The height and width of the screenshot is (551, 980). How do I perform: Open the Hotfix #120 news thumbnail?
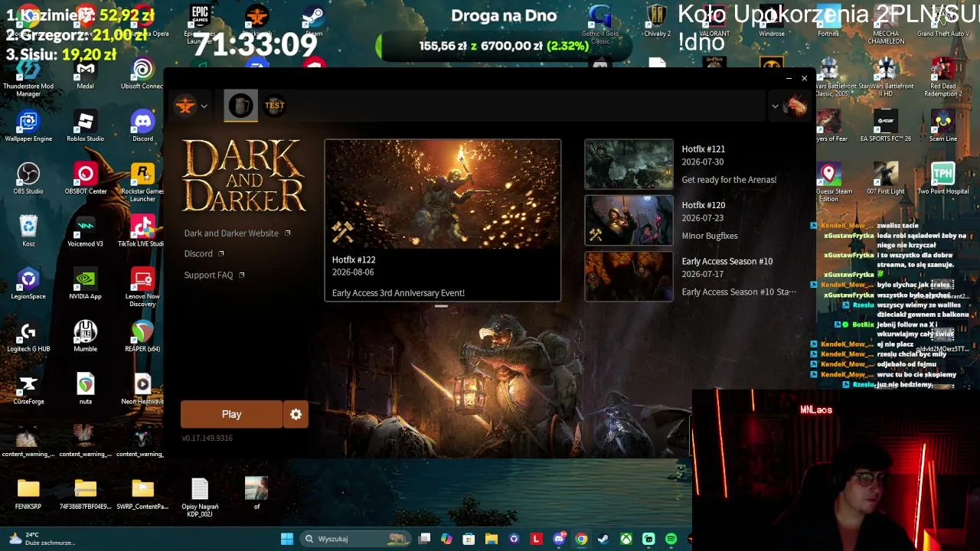pos(629,220)
